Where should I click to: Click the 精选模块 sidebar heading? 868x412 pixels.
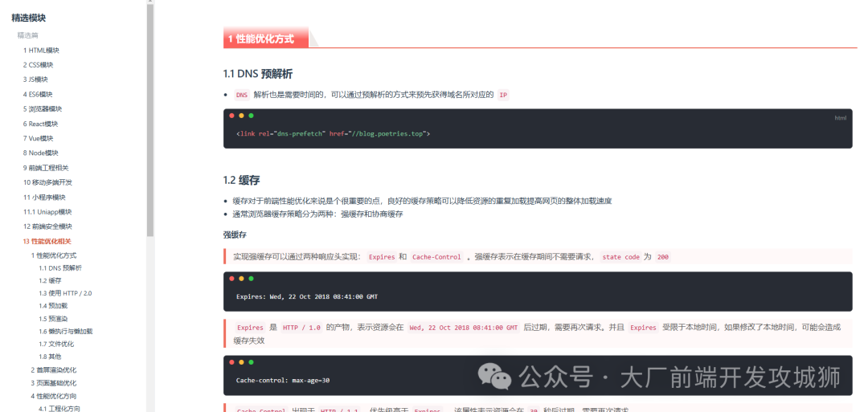point(29,18)
